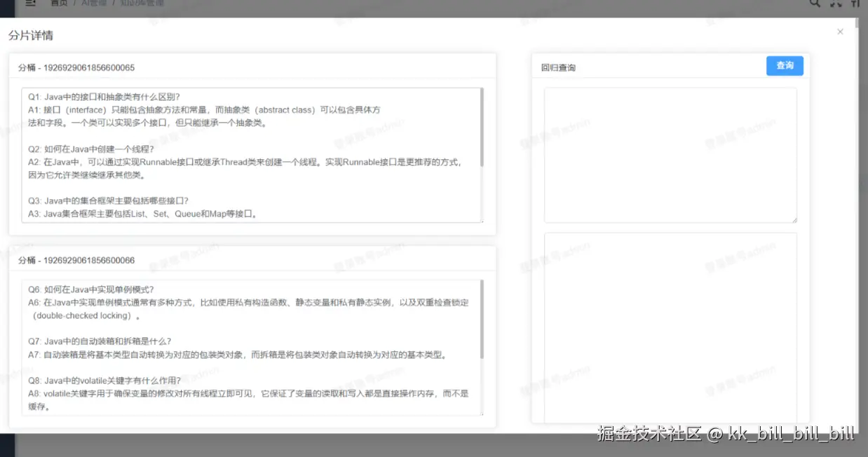
Task: Toggle fullscreen using the arrows icon
Action: pos(834,4)
